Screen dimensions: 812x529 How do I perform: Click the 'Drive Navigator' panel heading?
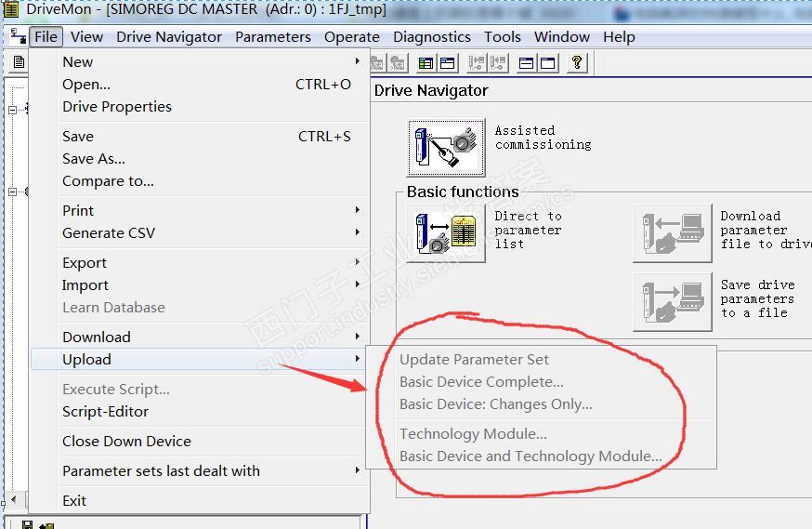pyautogui.click(x=431, y=91)
